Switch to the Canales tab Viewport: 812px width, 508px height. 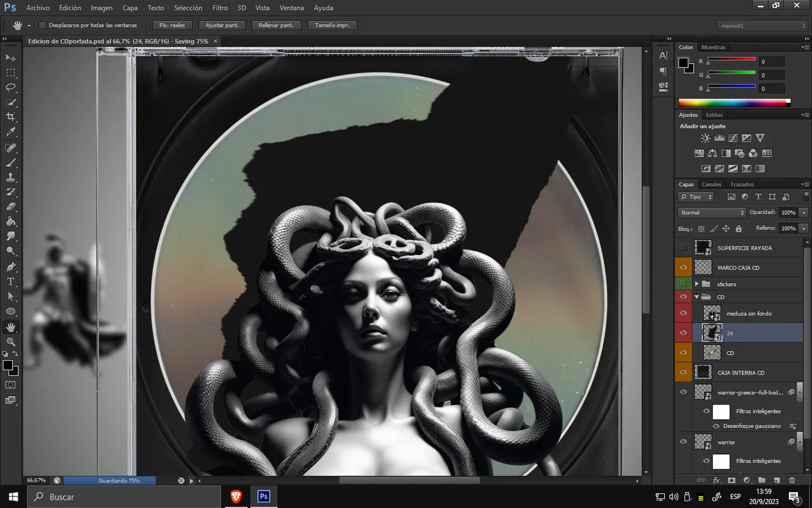click(711, 184)
